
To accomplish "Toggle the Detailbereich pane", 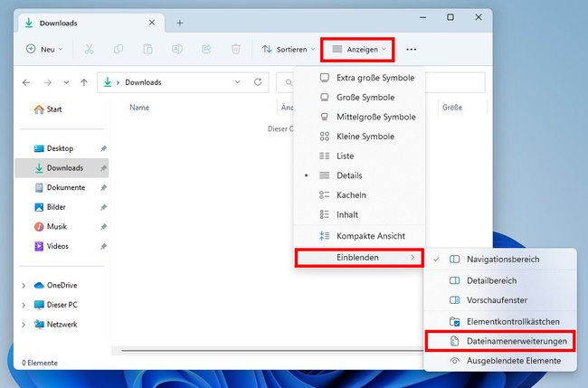I will pyautogui.click(x=500, y=280).
